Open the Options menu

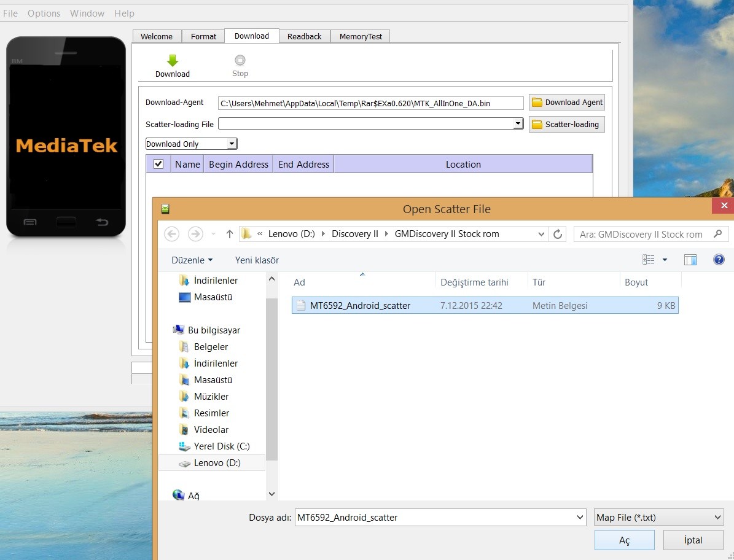[x=44, y=13]
